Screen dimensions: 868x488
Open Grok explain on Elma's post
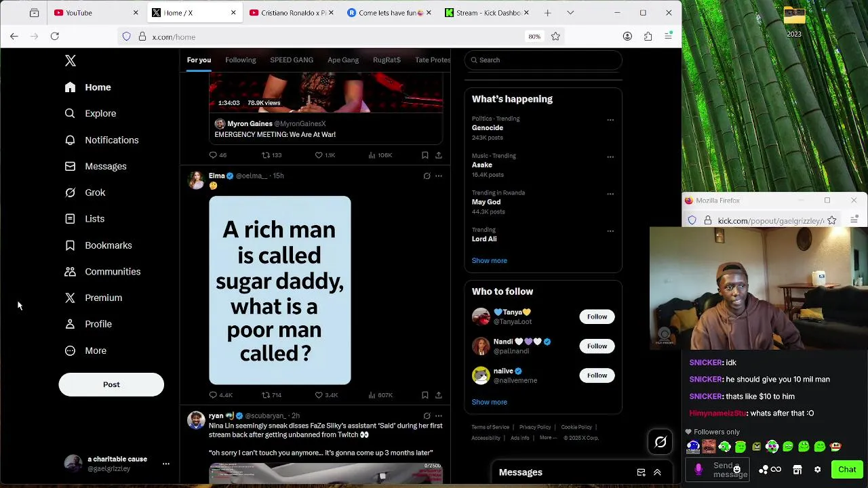[427, 176]
